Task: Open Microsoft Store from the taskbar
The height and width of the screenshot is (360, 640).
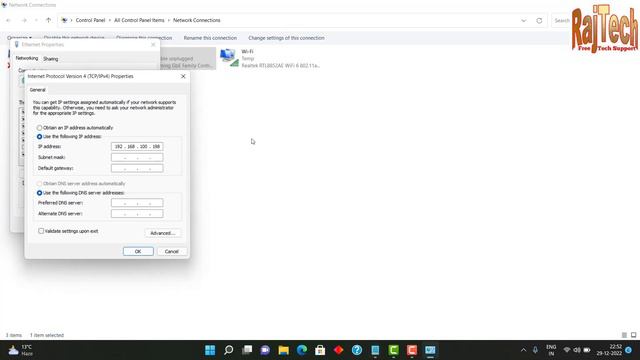Action: [x=320, y=350]
